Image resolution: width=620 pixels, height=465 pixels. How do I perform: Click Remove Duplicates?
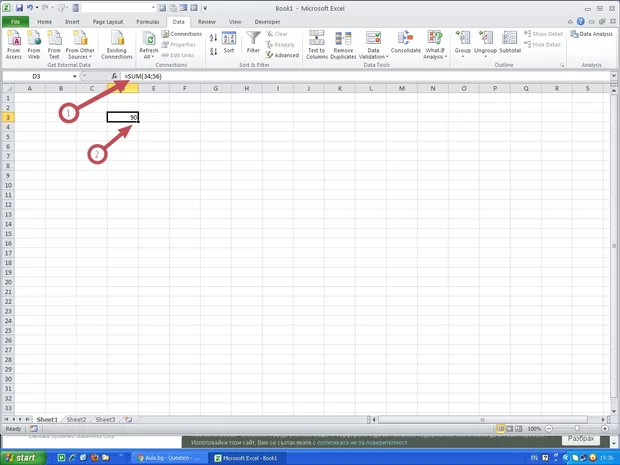pyautogui.click(x=343, y=45)
